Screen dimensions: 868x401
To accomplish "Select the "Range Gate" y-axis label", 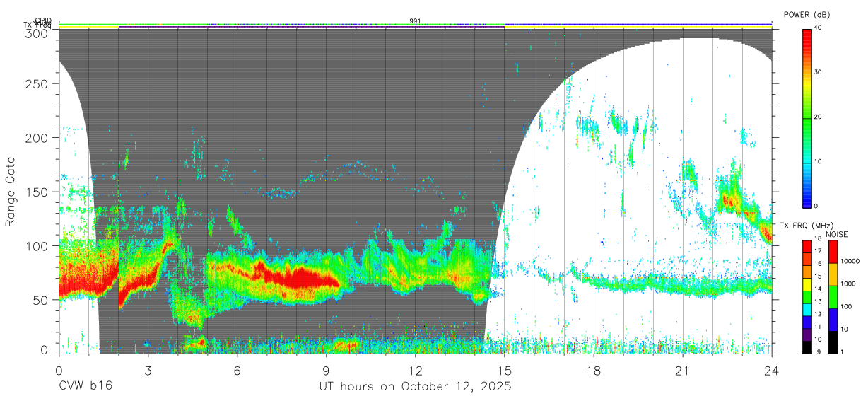I will pos(11,192).
